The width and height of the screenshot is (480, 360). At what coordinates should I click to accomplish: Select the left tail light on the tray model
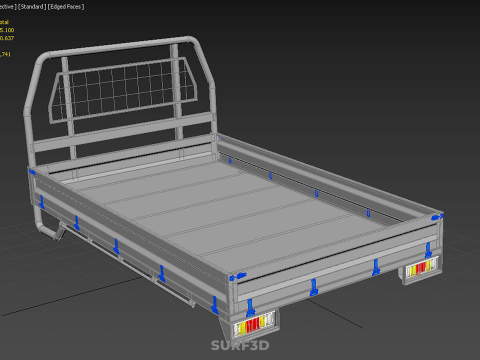[256, 325]
